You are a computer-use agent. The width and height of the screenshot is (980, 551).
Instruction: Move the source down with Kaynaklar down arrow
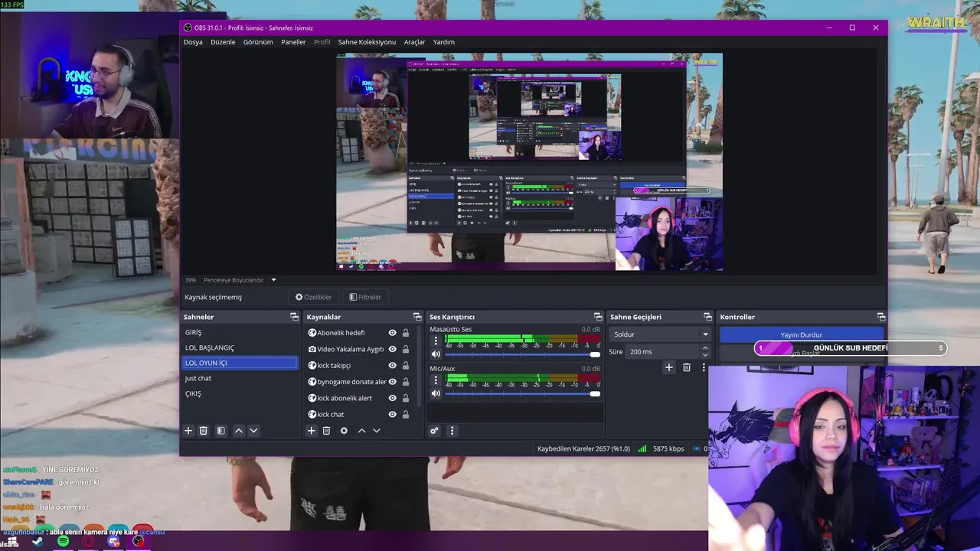(377, 431)
